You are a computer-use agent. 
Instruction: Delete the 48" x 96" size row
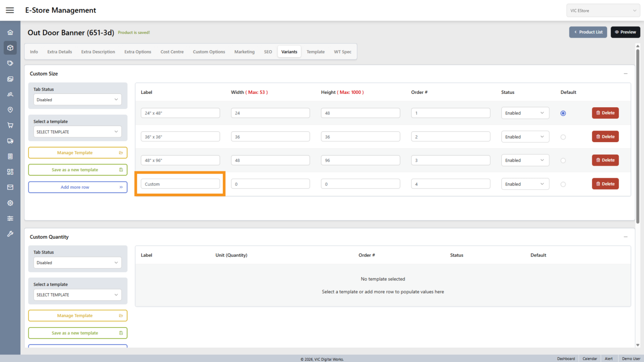click(x=605, y=160)
